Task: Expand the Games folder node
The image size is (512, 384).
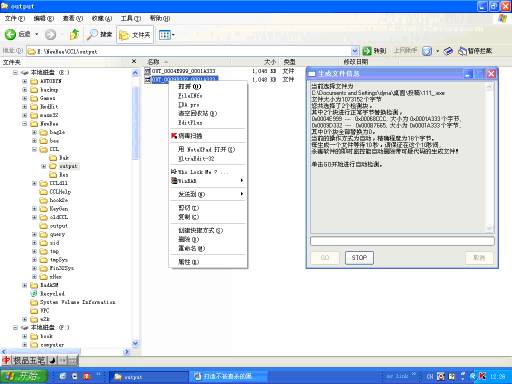Action: [25, 98]
